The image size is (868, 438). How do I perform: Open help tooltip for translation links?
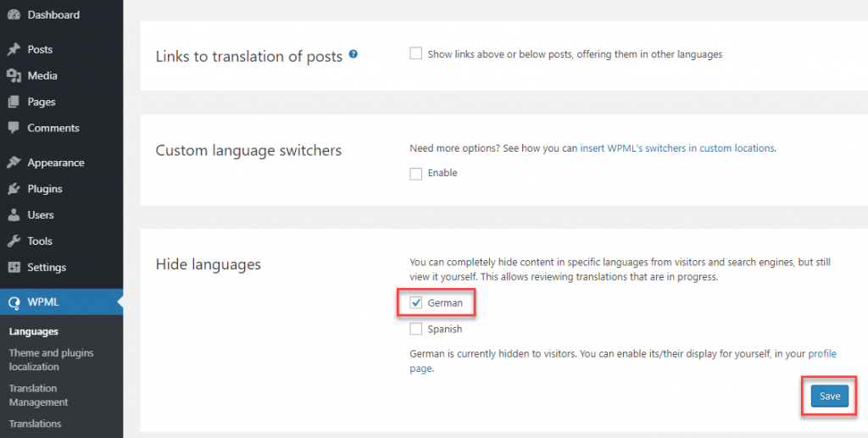[353, 54]
